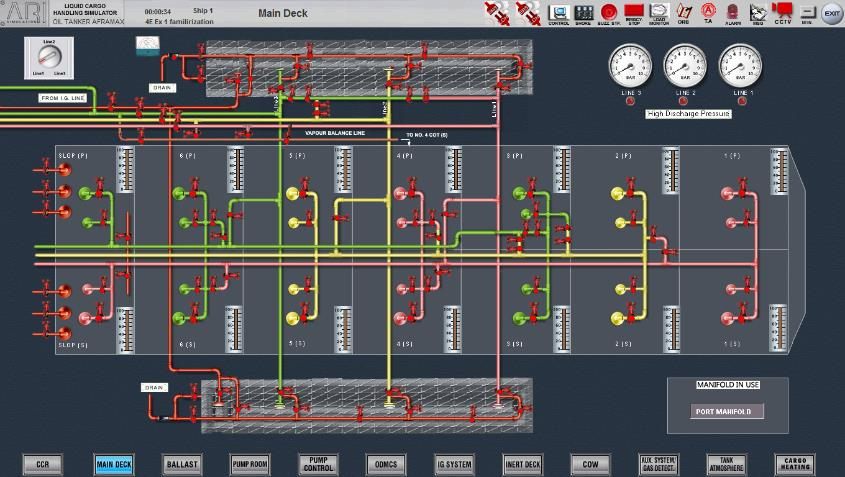
Task: Click the level gauge of tank 1(P)
Action: point(779,171)
